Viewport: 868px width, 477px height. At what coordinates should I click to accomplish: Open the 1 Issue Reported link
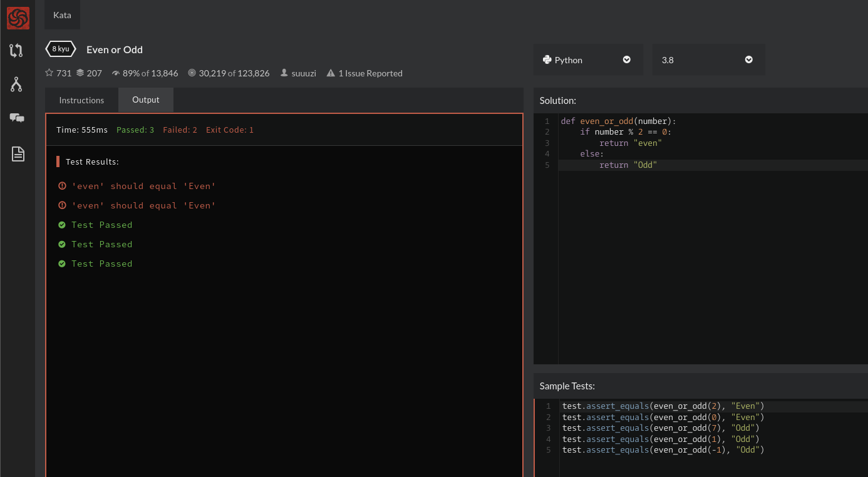pos(370,73)
